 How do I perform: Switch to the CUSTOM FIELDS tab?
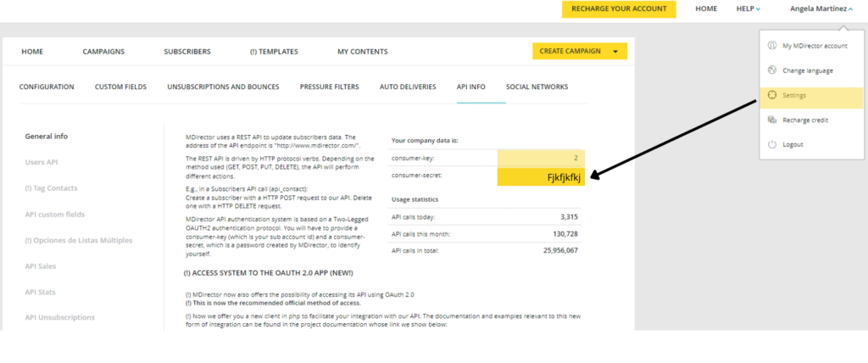120,87
